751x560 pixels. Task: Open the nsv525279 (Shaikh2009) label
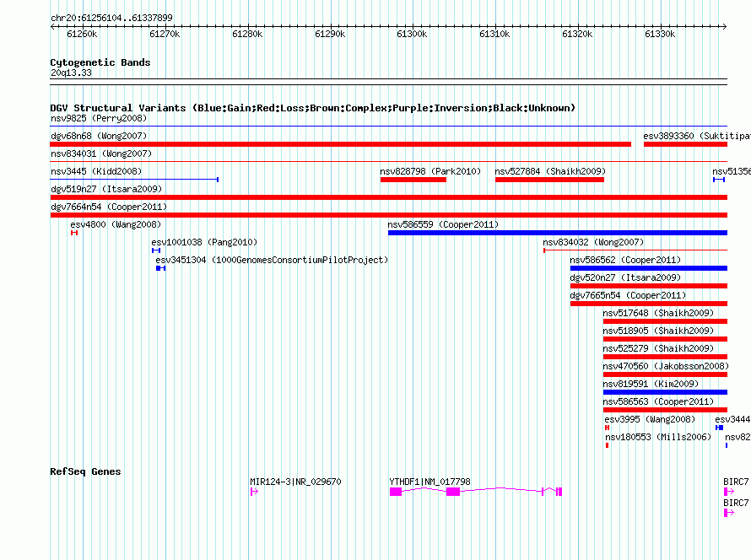point(658,348)
